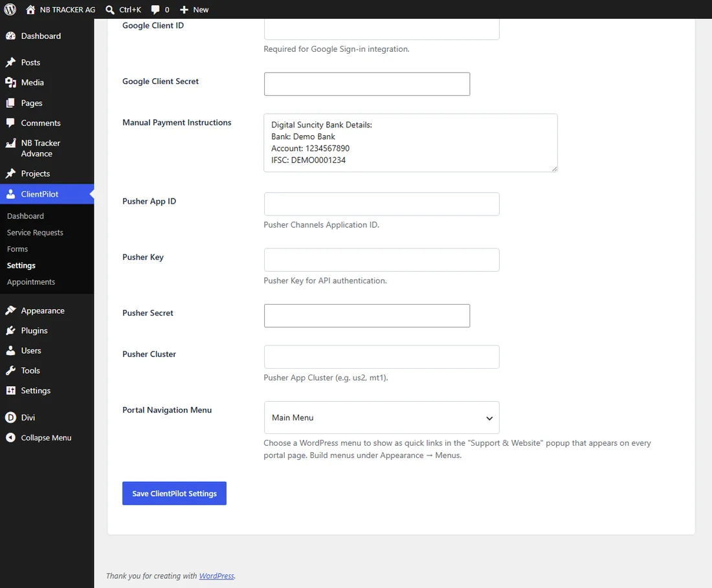Click Collapse Menu label

tap(46, 437)
